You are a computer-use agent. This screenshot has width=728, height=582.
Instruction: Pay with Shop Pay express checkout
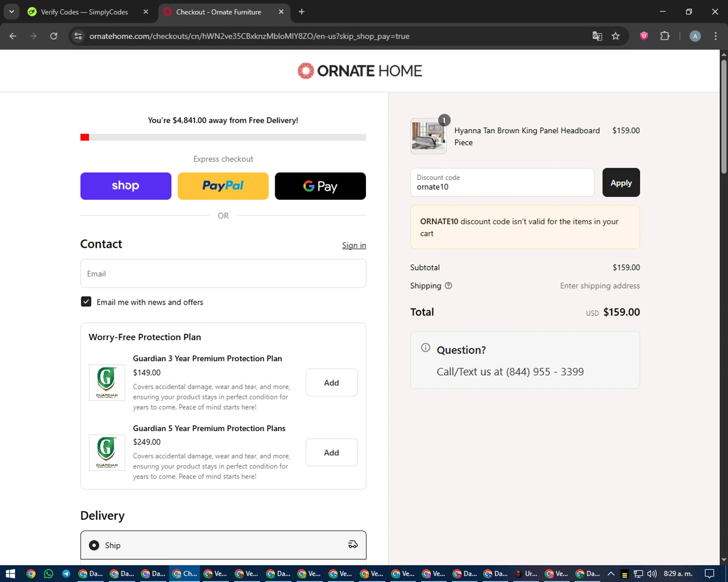click(x=126, y=186)
